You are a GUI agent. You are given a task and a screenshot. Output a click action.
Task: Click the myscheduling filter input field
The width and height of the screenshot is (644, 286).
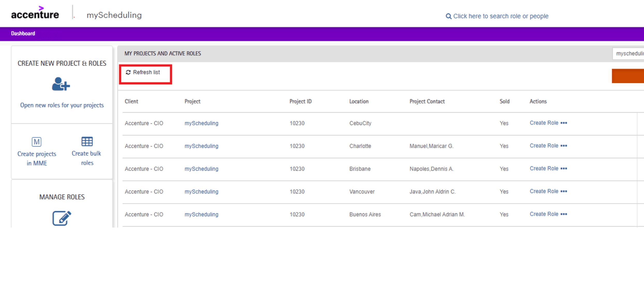[628, 54]
